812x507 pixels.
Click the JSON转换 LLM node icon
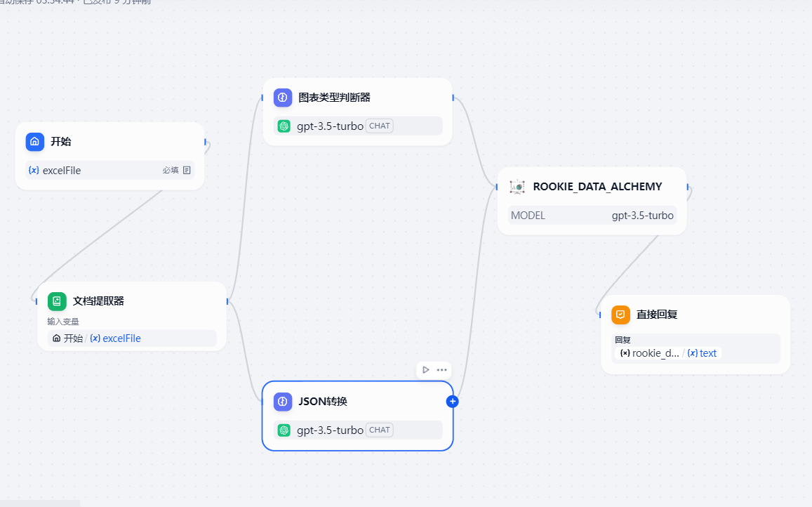coord(283,402)
